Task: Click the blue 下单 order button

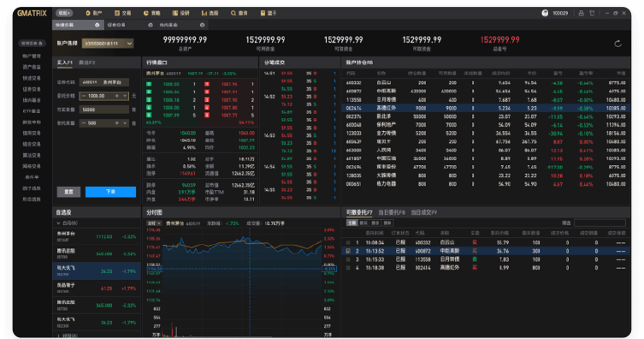Action: (x=110, y=192)
